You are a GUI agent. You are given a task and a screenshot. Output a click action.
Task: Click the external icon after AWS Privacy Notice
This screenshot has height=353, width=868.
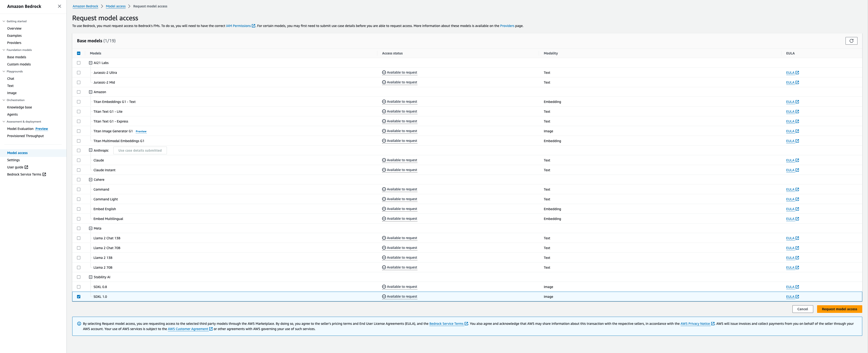[x=713, y=324]
